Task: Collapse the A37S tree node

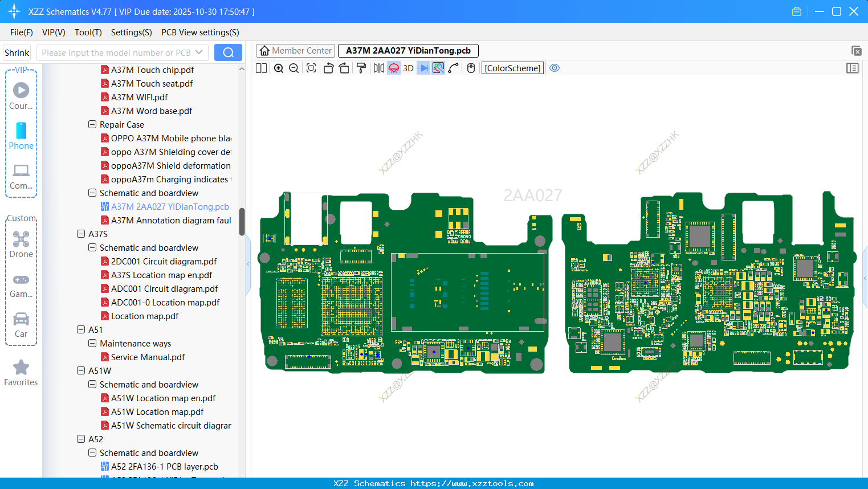Action: [x=81, y=234]
